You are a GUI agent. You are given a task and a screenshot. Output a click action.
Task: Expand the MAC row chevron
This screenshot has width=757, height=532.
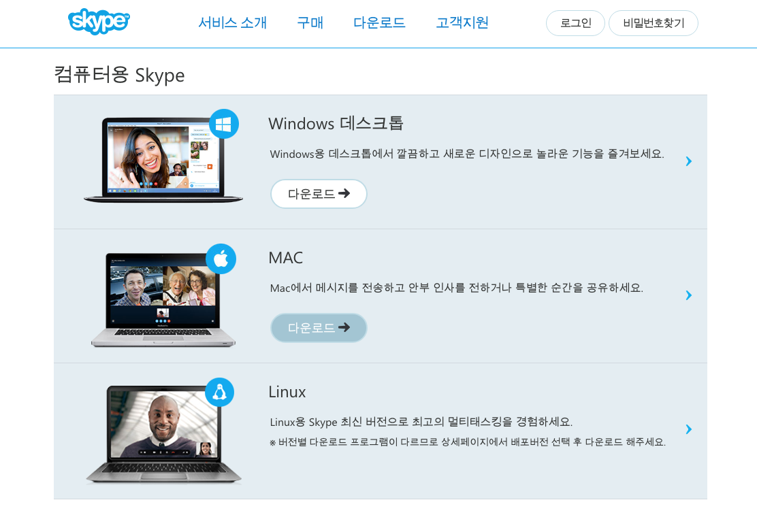[x=689, y=295]
